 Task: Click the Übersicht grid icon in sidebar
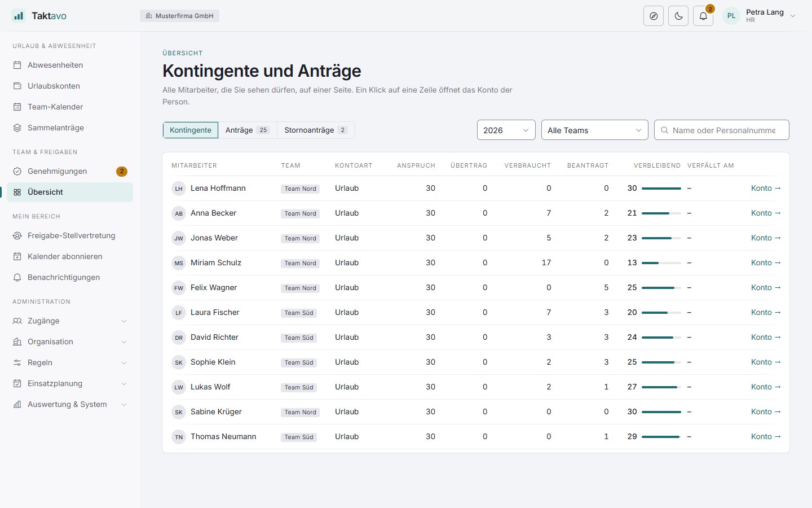pyautogui.click(x=17, y=192)
